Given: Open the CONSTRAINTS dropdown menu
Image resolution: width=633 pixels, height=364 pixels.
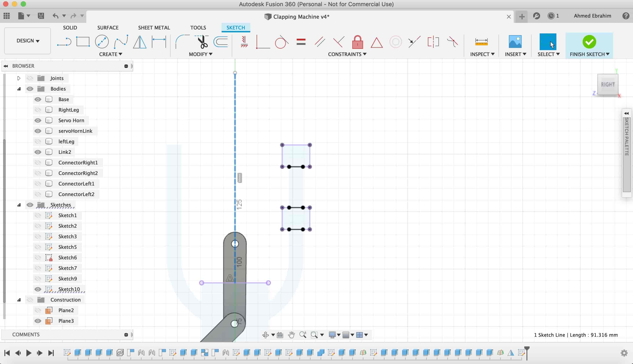Looking at the screenshot, I should click(x=347, y=54).
